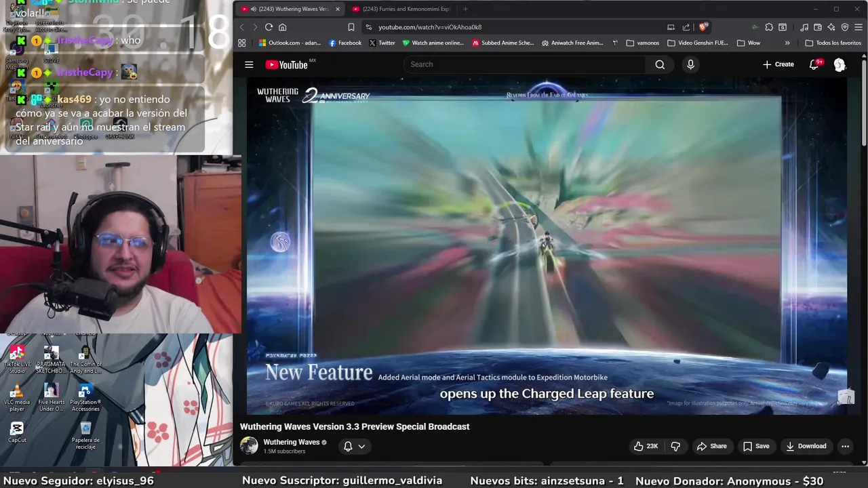Viewport: 868px width, 488px height.
Task: Open Outlook.com bookmark
Action: coord(290,43)
